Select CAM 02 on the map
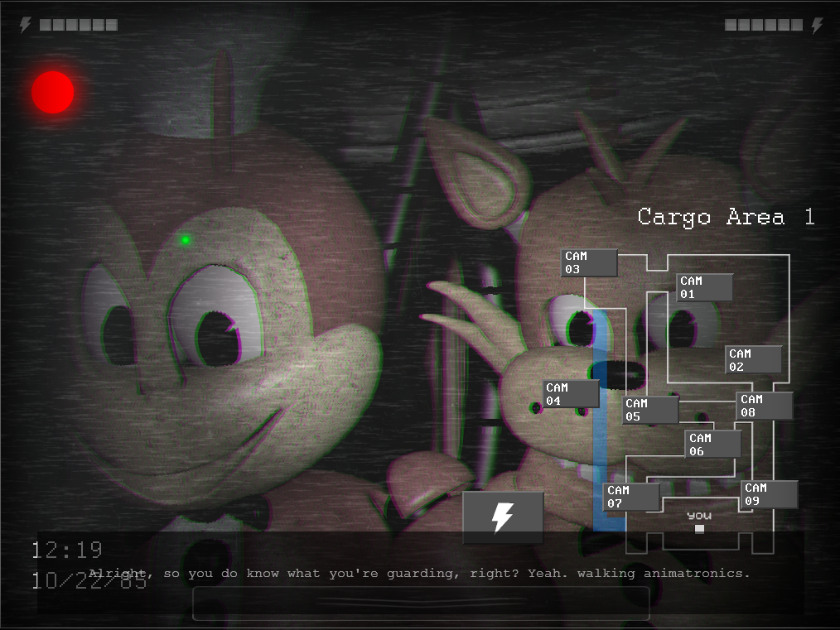Image resolution: width=840 pixels, height=630 pixels. tap(753, 360)
